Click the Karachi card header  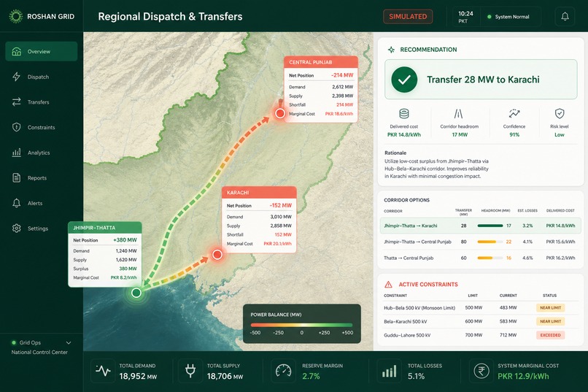(259, 193)
